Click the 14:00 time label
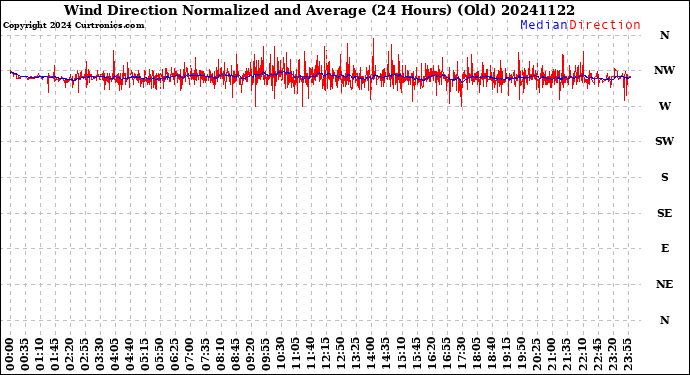 click(x=371, y=355)
